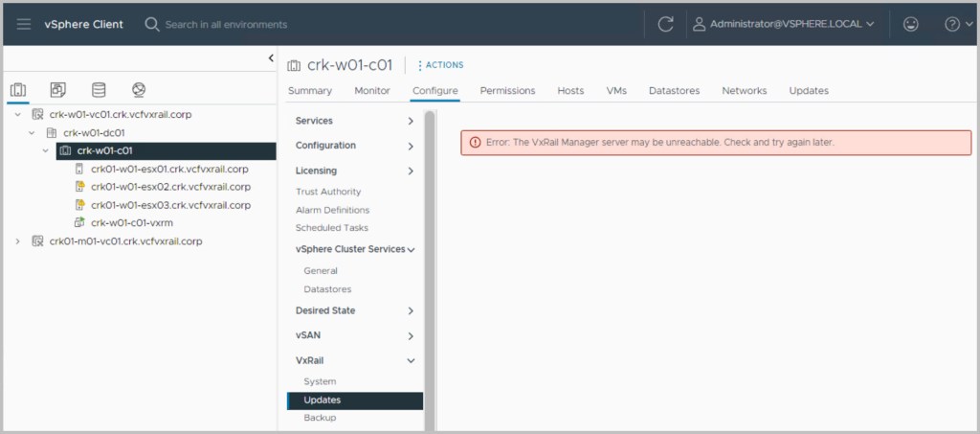Screen dimensions: 980x434
Task: Expand the Services section
Action: (411, 122)
